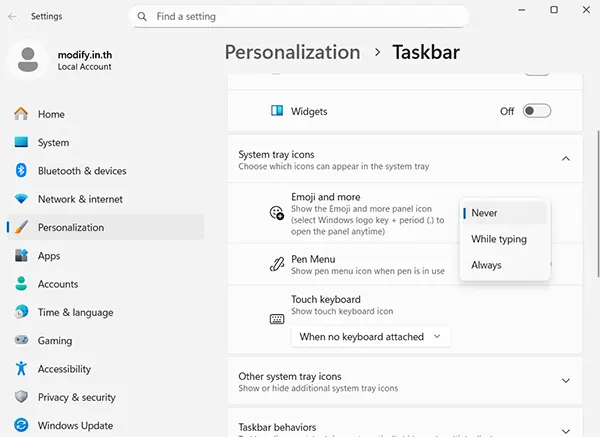Open Time & language settings
600x437 pixels.
(106, 312)
